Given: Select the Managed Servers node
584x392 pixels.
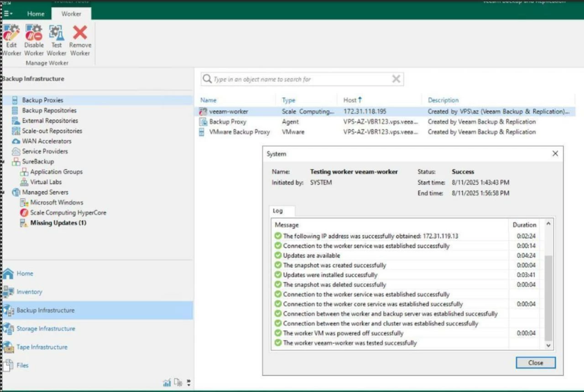Looking at the screenshot, I should 45,192.
